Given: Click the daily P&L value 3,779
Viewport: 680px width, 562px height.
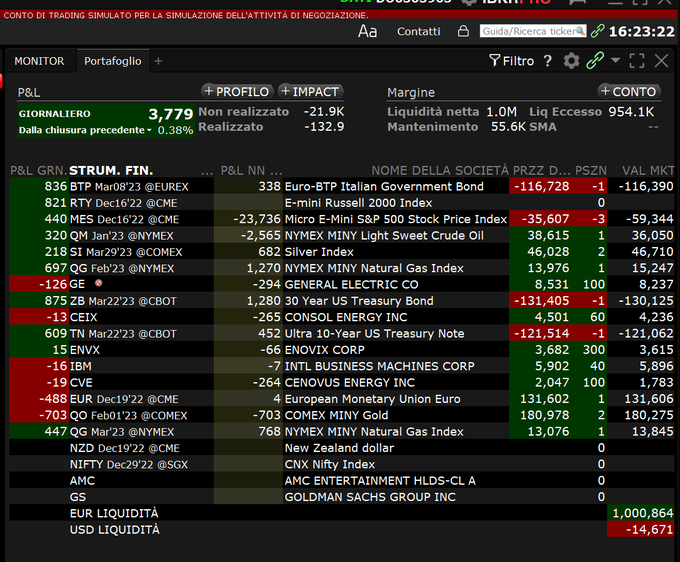Looking at the screenshot, I should (170, 114).
